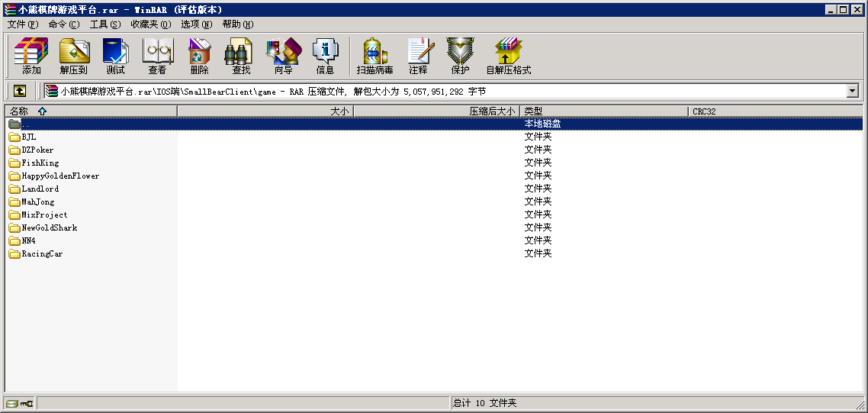Go up one folder level button
This screenshot has height=413, width=868.
tap(20, 91)
